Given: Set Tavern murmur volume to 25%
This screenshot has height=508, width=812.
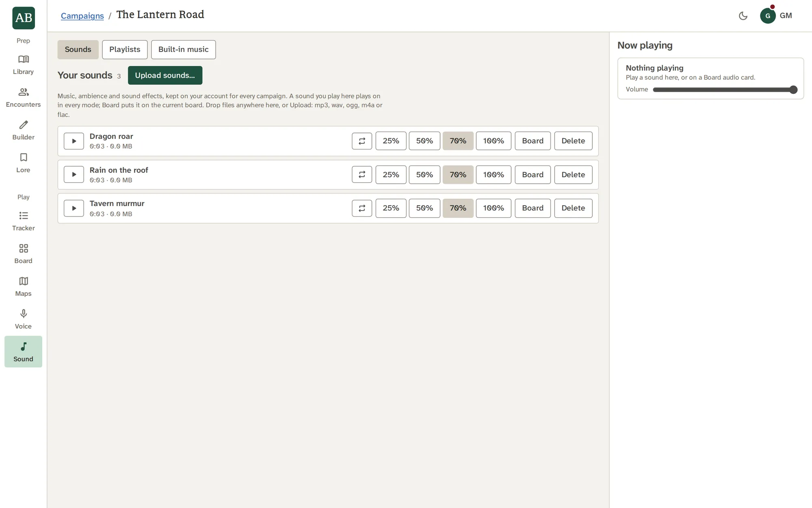Looking at the screenshot, I should pos(391,208).
